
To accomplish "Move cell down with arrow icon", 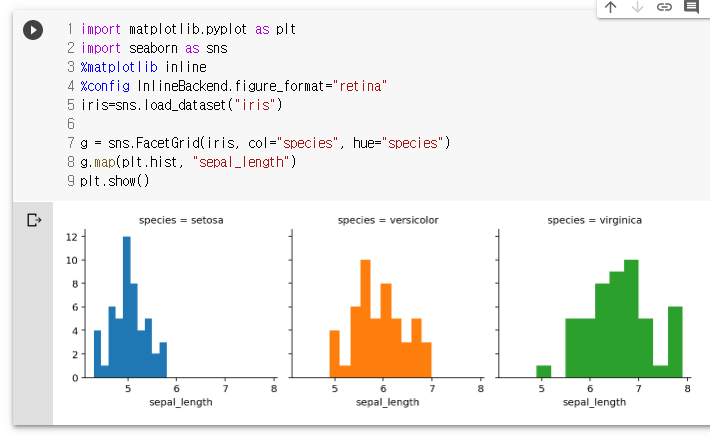I will [637, 7].
